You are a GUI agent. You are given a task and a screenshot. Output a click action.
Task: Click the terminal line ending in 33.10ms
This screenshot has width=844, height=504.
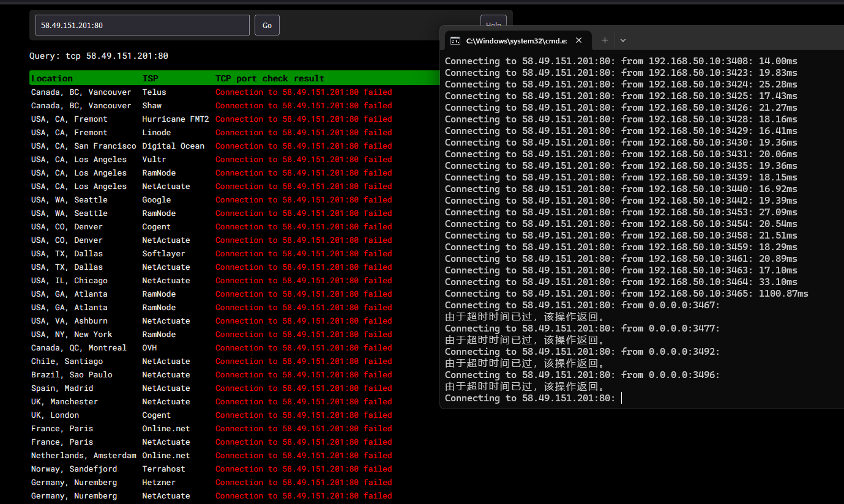[621, 282]
